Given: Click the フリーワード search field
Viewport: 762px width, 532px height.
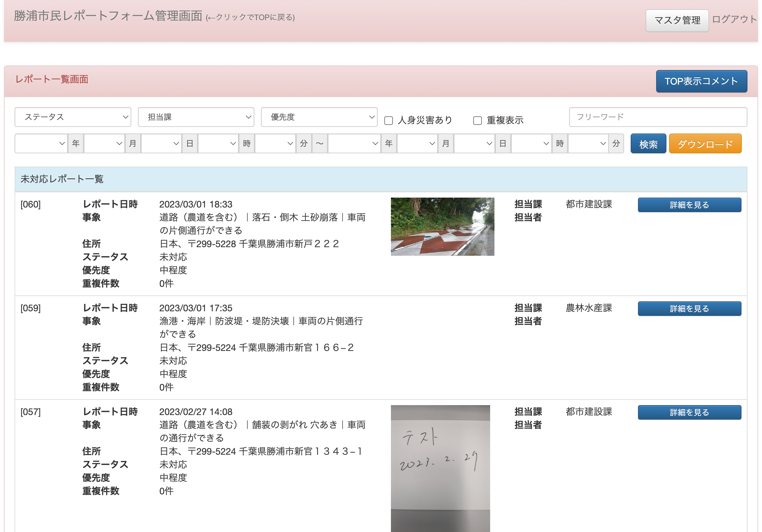Looking at the screenshot, I should point(658,117).
